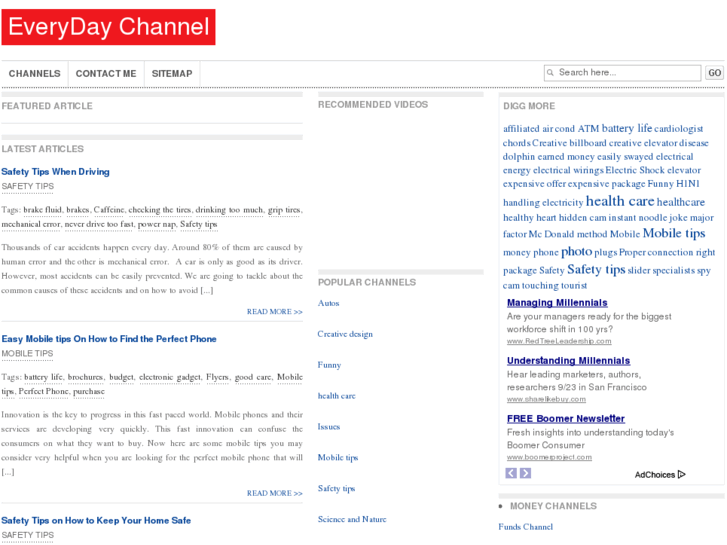
Task: Click the battery life tag under the mobile article
Action: pos(44,377)
